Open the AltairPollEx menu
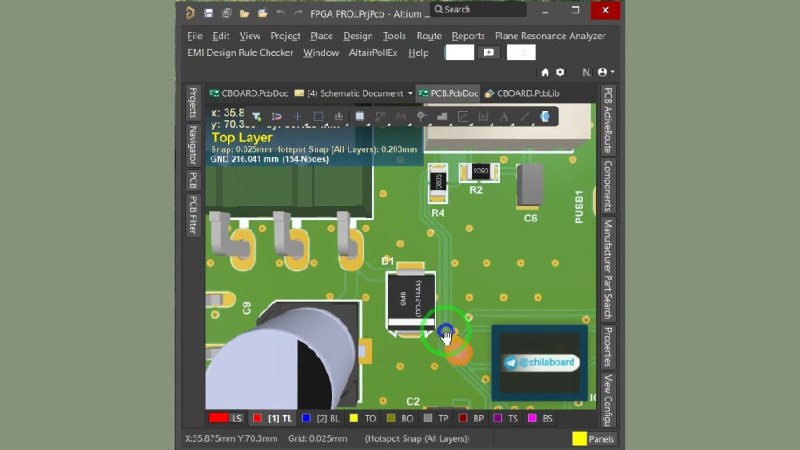This screenshot has height=450, width=800. [x=373, y=53]
